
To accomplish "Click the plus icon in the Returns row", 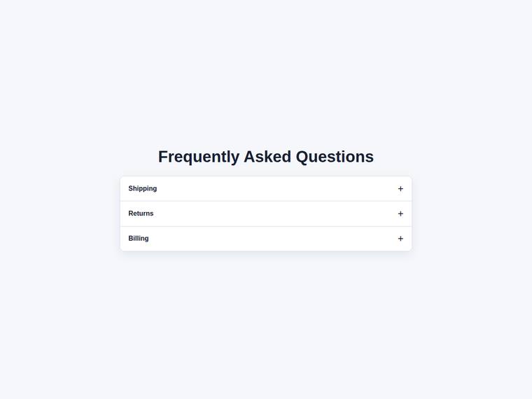I will [400, 213].
